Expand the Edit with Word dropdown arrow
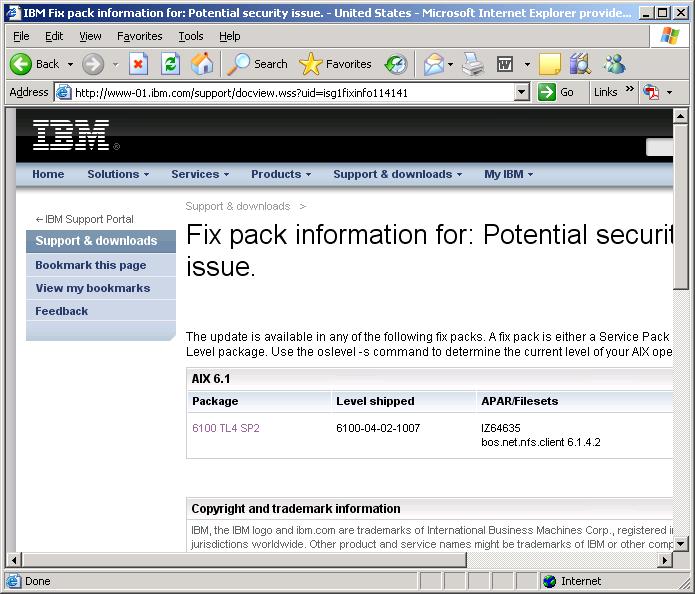Screen dimensions: 695x594 527,64
